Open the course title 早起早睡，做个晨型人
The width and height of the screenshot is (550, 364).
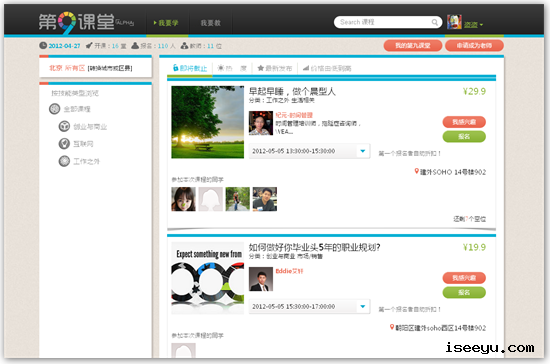[x=292, y=92]
